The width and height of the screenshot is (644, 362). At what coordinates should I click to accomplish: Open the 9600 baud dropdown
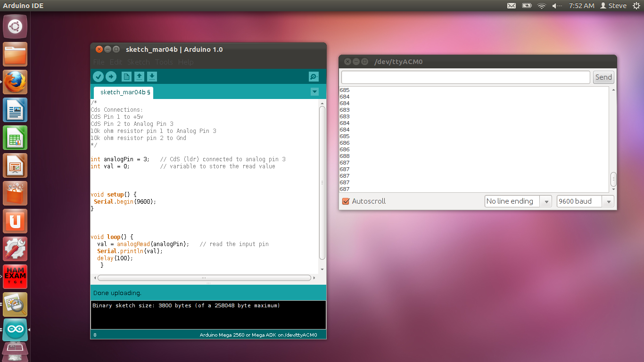point(608,201)
